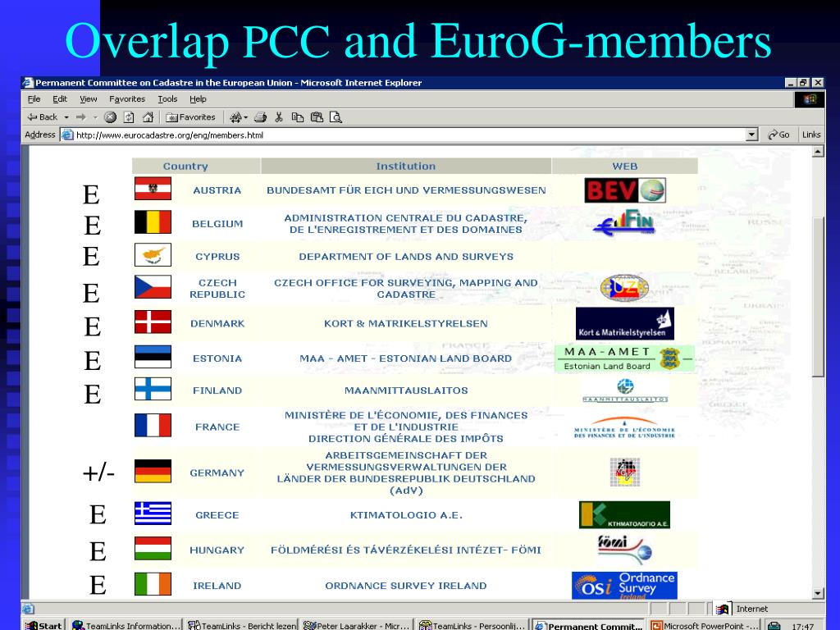Screen dimensions: 840x630
Task: Click the Forward arrow button
Action: click(x=81, y=116)
